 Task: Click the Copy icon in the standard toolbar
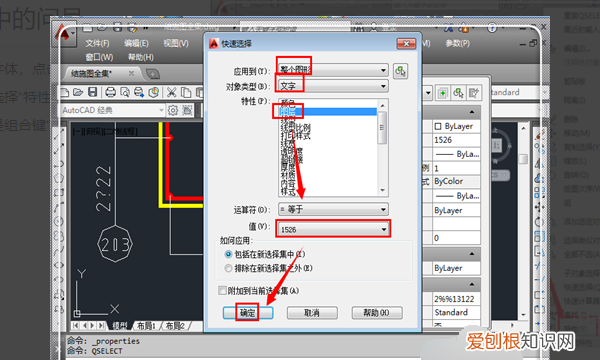pos(186,92)
